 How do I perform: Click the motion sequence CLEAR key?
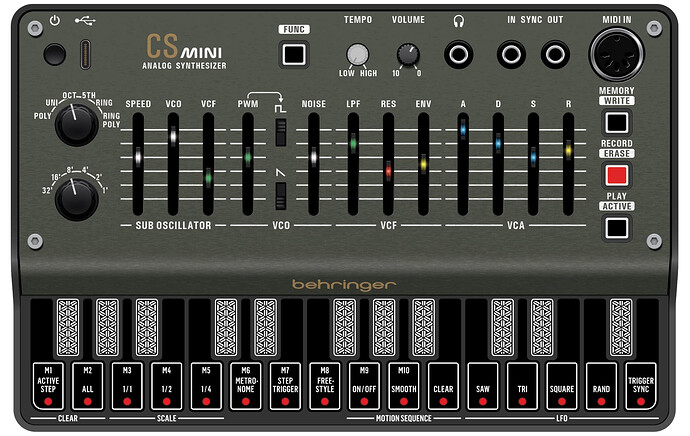click(x=443, y=386)
